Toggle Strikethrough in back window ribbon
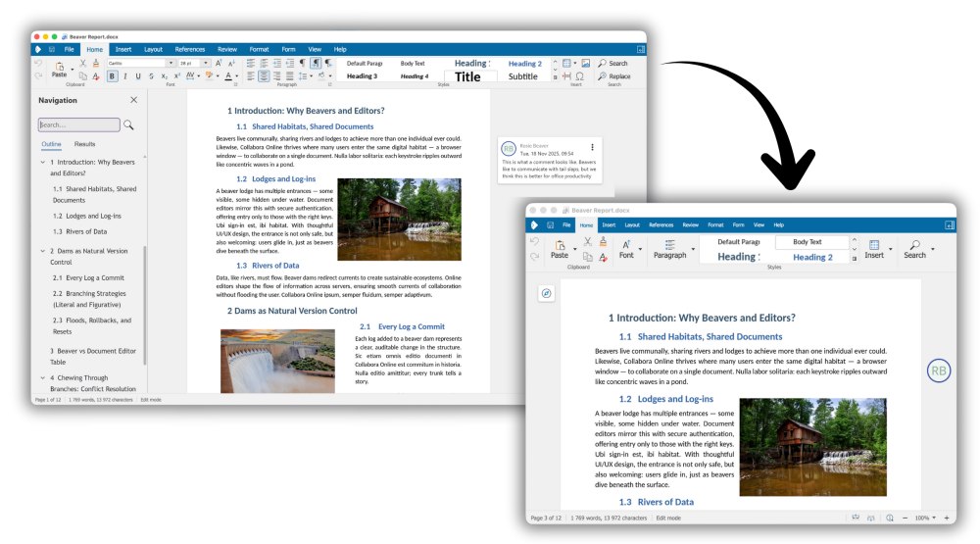Screen dimensions: 980x544 coord(151,76)
